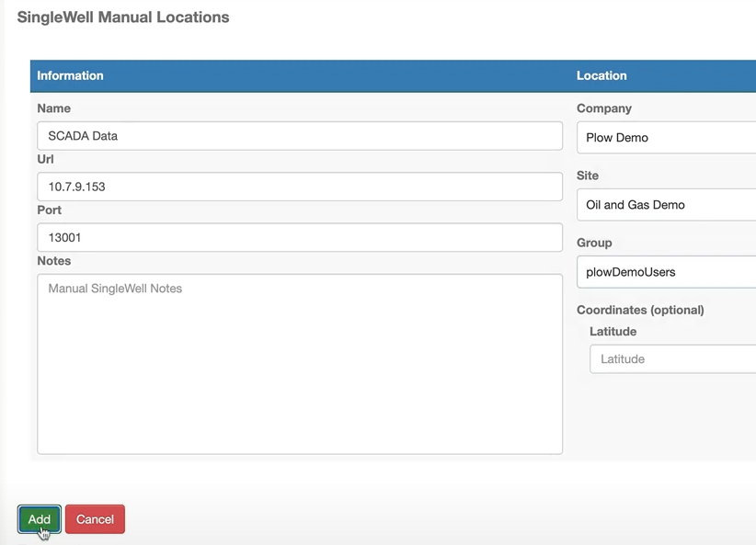The image size is (756, 545).
Task: Click the Notes field label
Action: (x=54, y=261)
